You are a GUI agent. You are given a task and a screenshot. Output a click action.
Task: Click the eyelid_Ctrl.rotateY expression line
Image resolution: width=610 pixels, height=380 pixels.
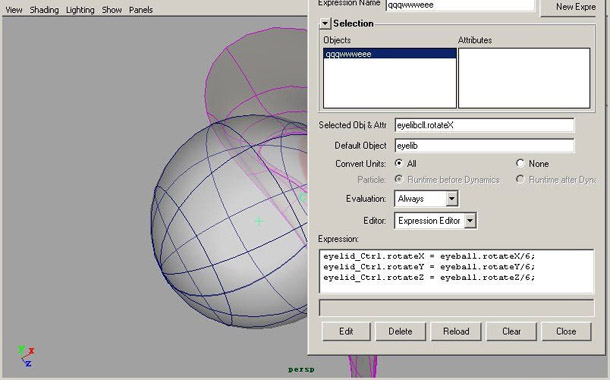click(429, 267)
